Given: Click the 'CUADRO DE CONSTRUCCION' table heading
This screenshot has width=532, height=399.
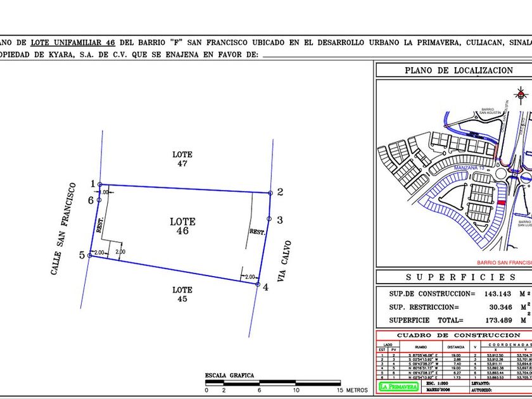Looking at the screenshot, I should coord(459,335).
